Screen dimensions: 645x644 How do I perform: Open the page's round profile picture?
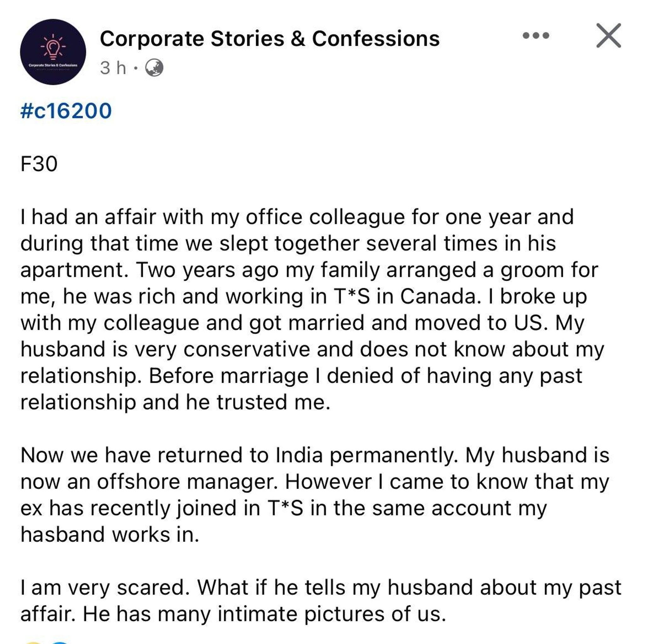click(53, 52)
